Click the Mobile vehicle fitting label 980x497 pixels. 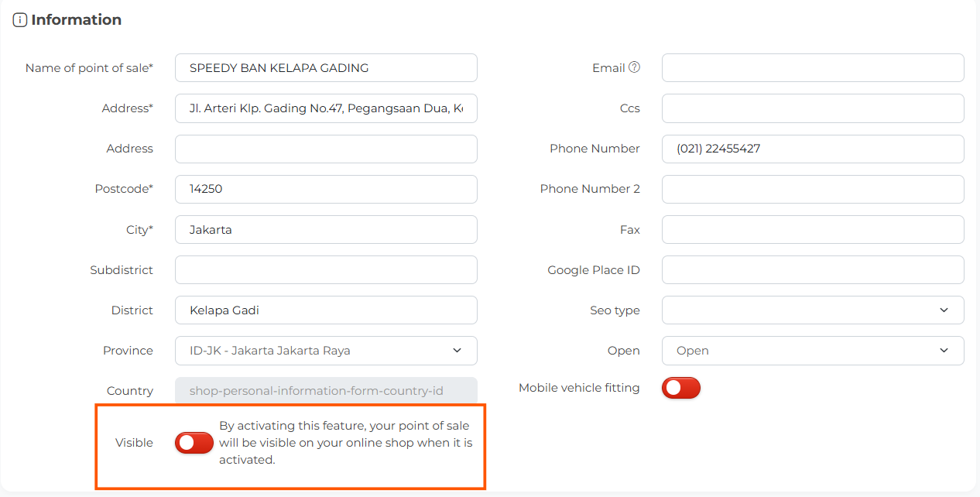pos(579,388)
